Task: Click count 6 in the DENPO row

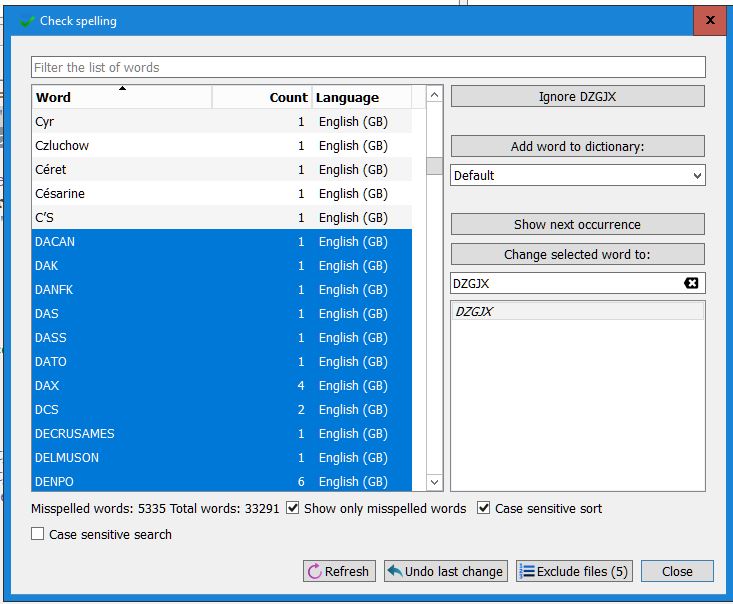Action: pos(301,482)
